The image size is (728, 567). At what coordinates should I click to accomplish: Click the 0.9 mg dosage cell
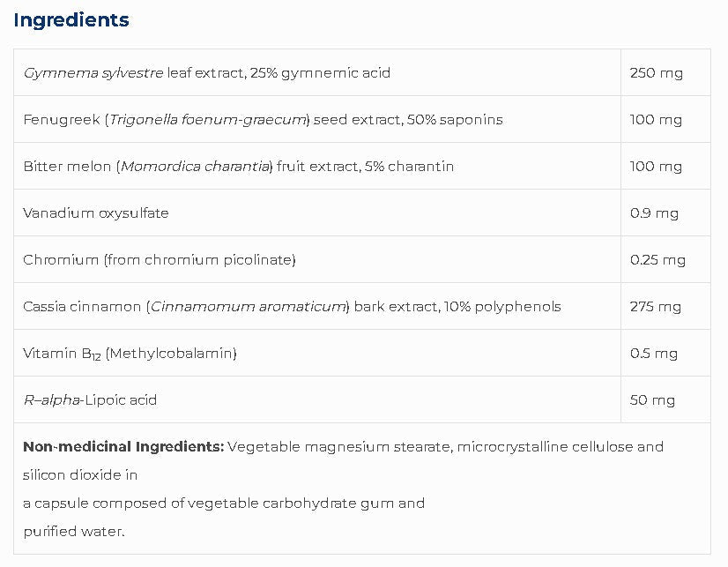pyautogui.click(x=654, y=213)
